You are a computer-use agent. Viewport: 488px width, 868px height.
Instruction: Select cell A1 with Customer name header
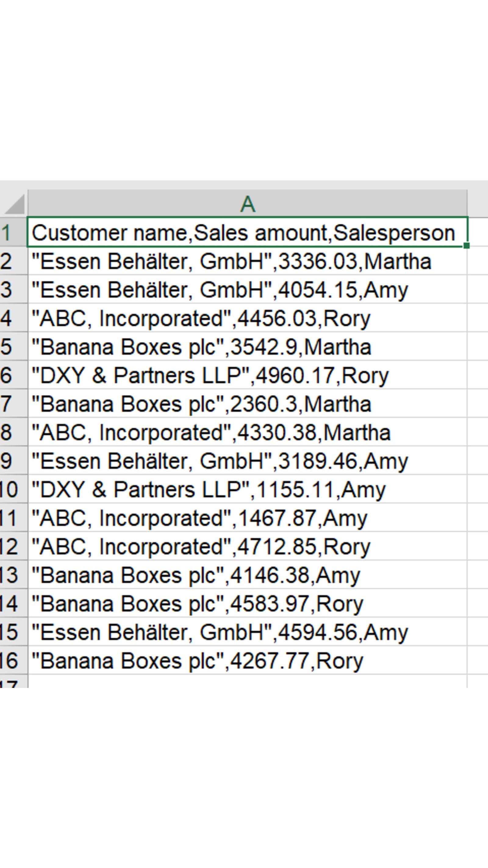(247, 233)
